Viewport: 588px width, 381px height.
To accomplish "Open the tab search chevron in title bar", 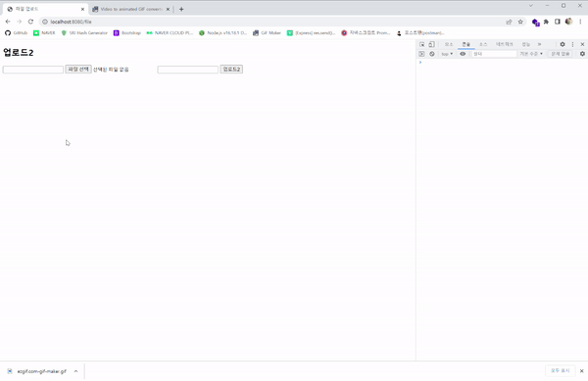I will tap(530, 6).
